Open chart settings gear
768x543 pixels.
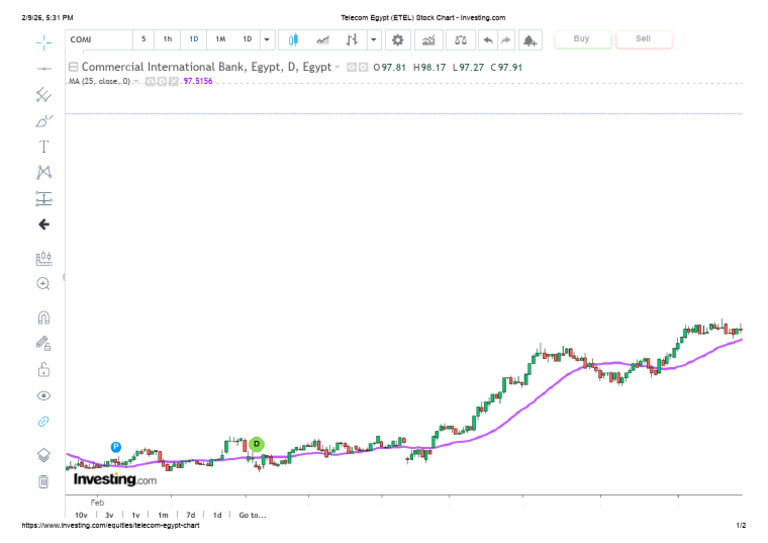click(398, 40)
